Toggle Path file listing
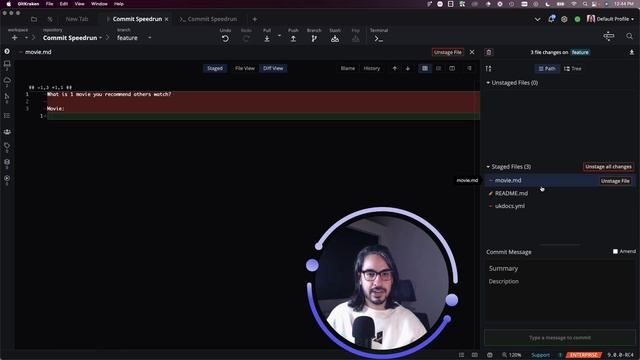 [x=547, y=69]
